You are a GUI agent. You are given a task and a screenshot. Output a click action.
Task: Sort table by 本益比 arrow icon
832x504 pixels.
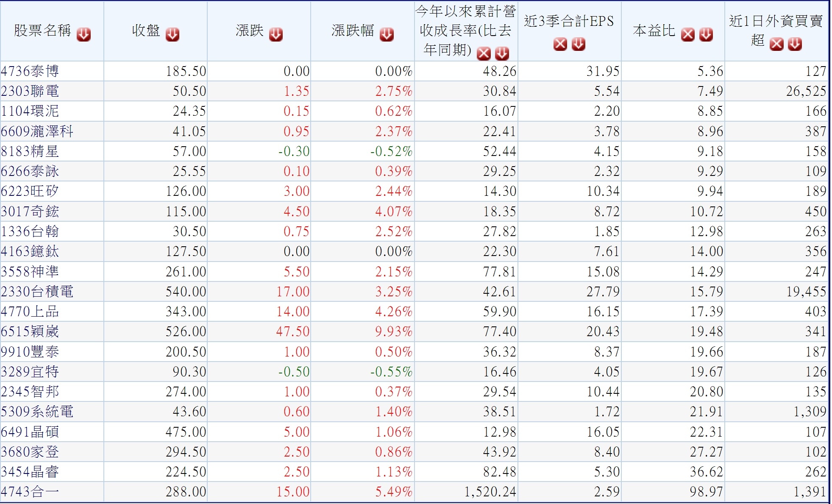click(706, 34)
